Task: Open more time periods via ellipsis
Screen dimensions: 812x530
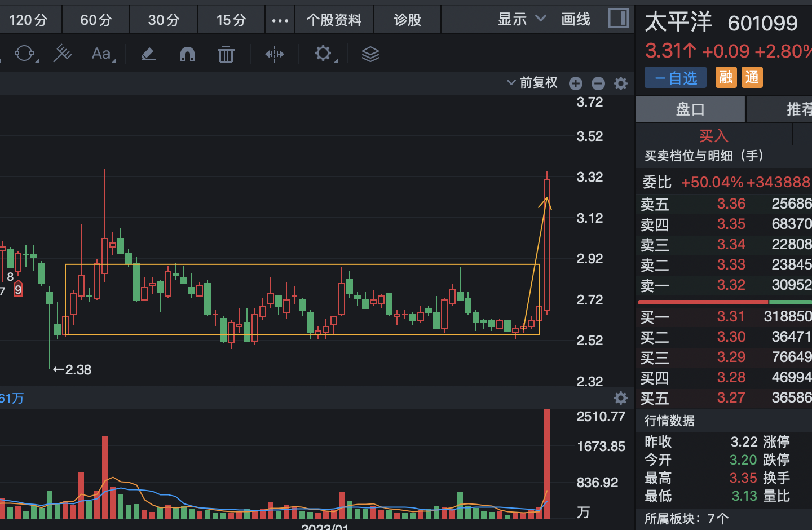Action: pyautogui.click(x=280, y=20)
